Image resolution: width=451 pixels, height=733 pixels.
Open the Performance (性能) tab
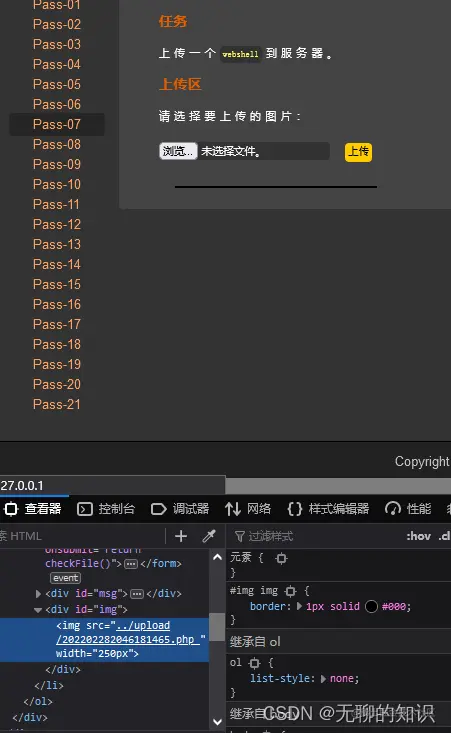[408, 509]
